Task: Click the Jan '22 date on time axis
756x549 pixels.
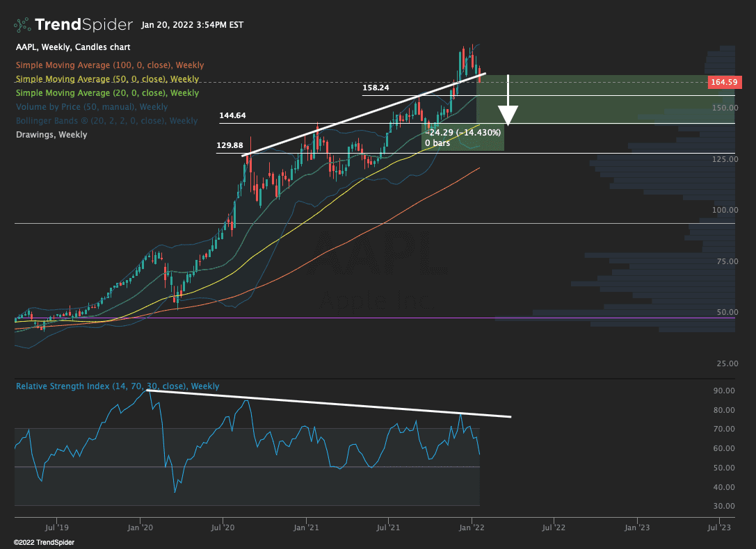Action: (x=472, y=527)
